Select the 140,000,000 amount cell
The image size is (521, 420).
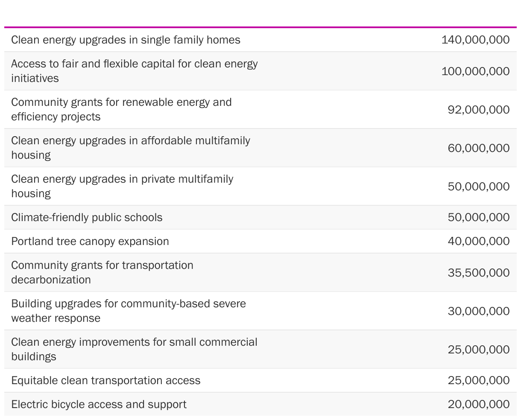(x=475, y=40)
